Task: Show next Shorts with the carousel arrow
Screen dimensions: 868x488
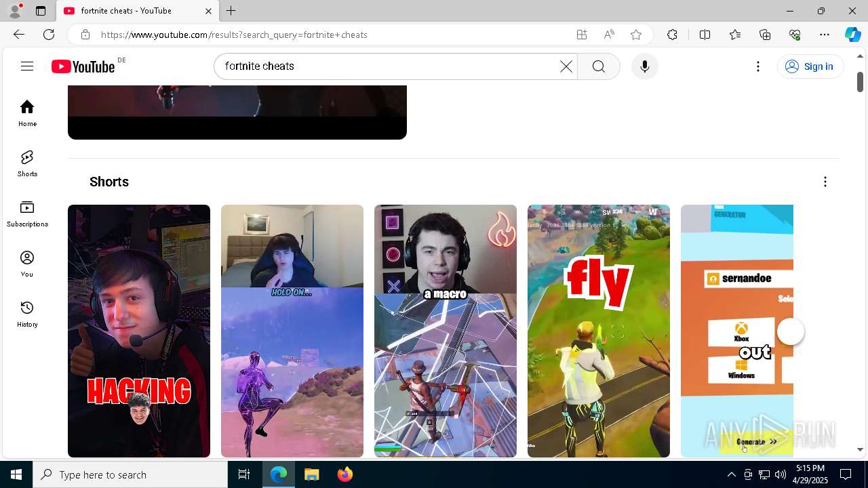Action: [x=791, y=332]
